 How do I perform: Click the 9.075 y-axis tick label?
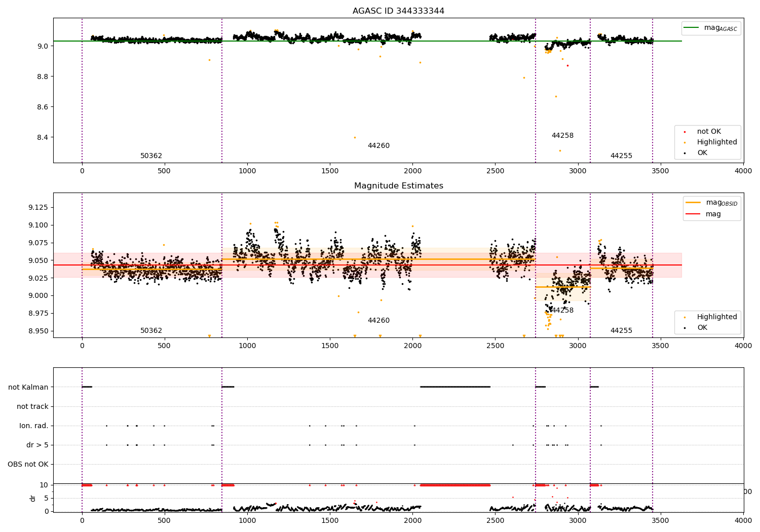[39, 243]
